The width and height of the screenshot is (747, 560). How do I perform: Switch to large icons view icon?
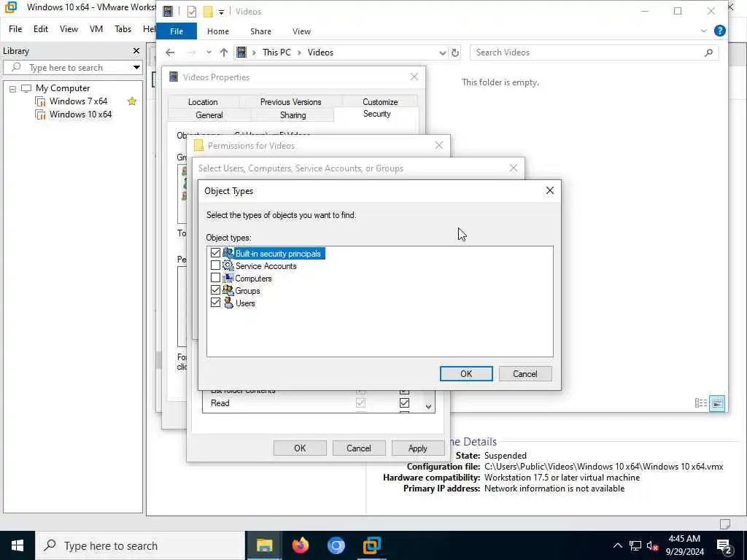(x=717, y=403)
